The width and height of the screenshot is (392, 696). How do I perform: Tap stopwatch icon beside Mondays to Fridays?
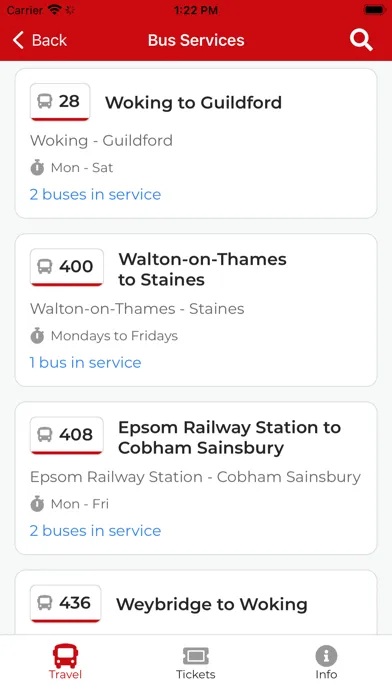pyautogui.click(x=37, y=336)
